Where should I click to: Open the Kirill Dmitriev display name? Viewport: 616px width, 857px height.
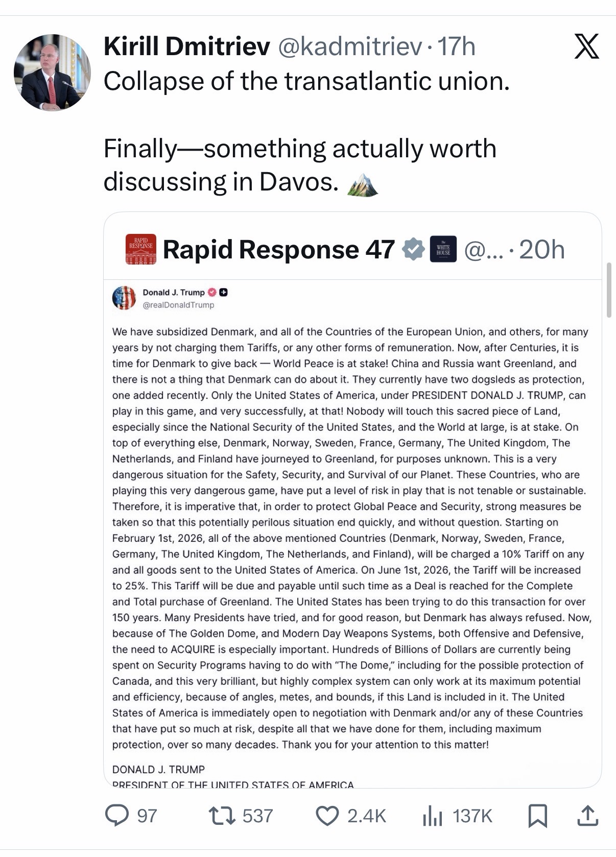(186, 47)
